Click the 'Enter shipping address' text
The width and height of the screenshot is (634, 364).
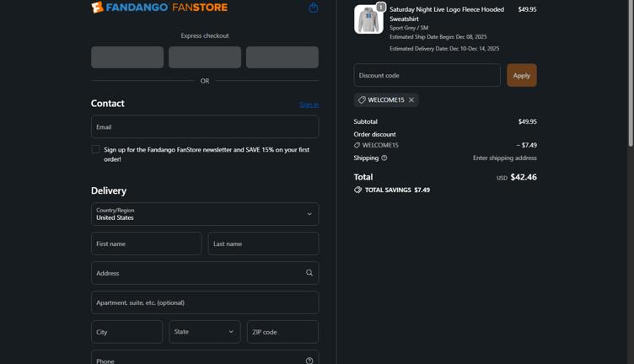(505, 158)
